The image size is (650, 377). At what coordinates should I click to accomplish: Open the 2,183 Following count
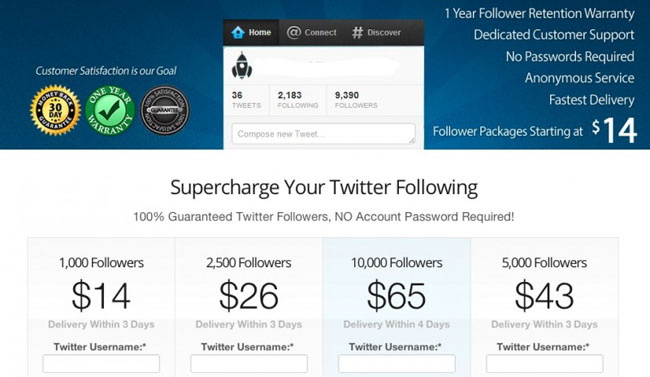(x=298, y=100)
